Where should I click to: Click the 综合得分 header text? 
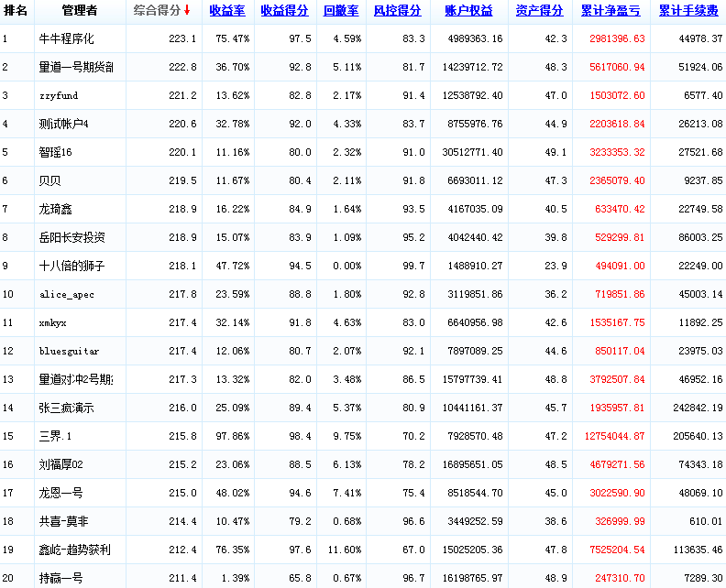tap(157, 11)
